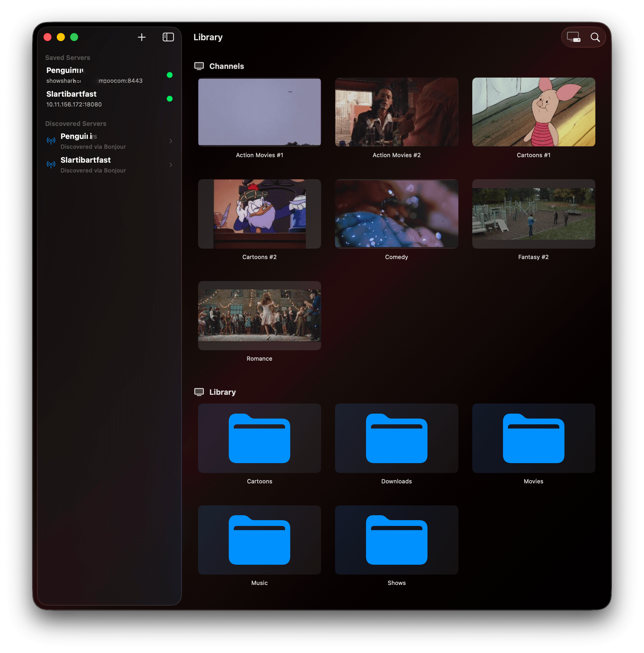Toggle the sidebar visibility icon
This screenshot has width=644, height=653.
pyautogui.click(x=168, y=37)
